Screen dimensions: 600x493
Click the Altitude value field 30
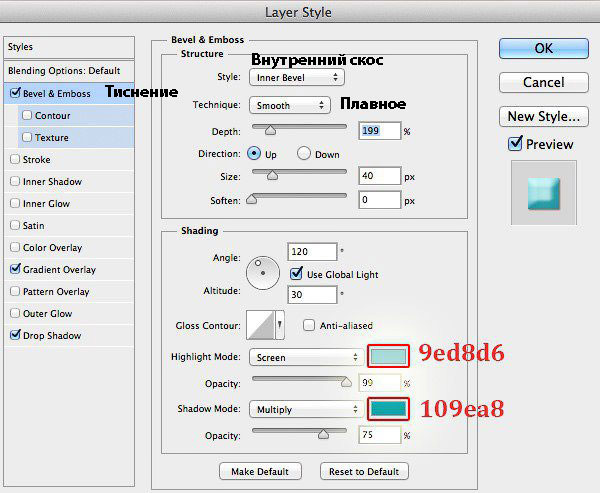[x=312, y=294]
